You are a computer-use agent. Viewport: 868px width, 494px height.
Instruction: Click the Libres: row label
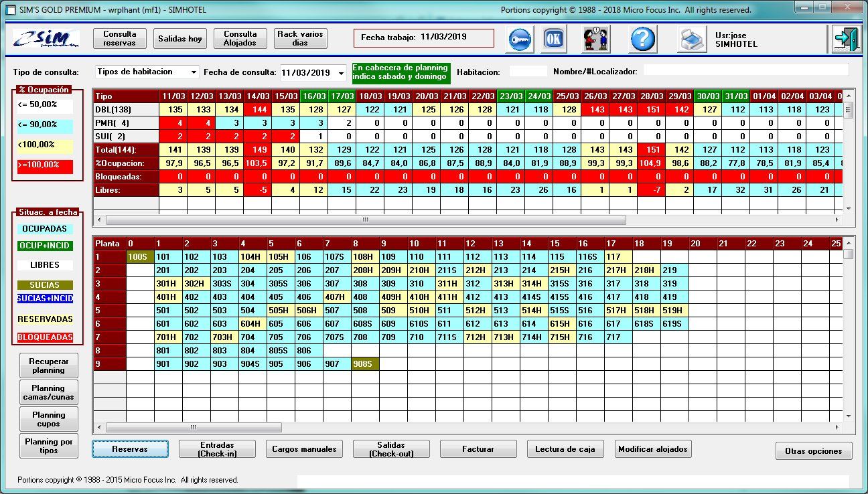126,190
